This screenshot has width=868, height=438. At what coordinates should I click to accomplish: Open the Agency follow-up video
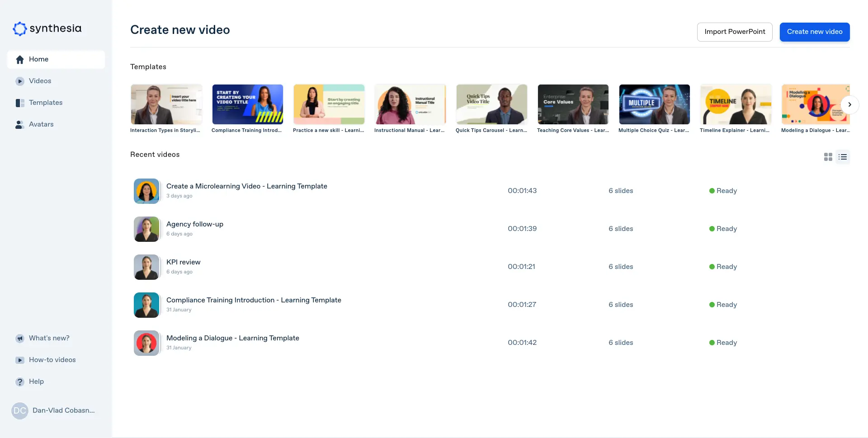(195, 224)
